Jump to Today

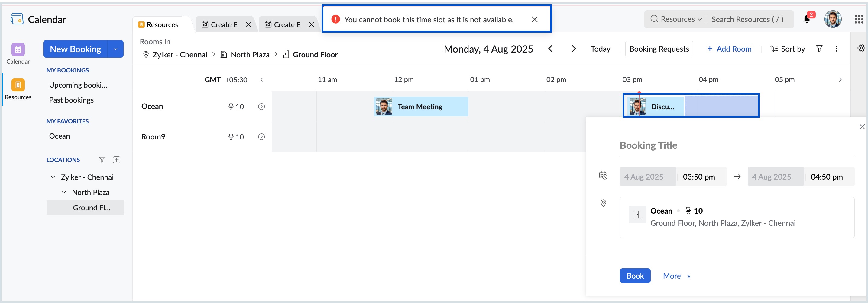pyautogui.click(x=600, y=49)
